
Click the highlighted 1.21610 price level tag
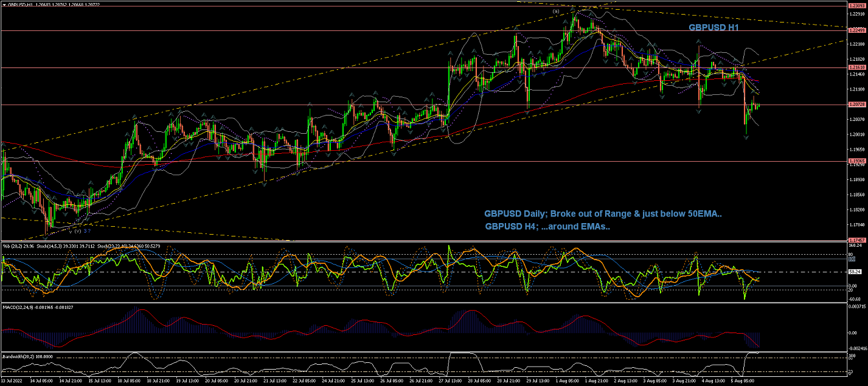(856, 67)
